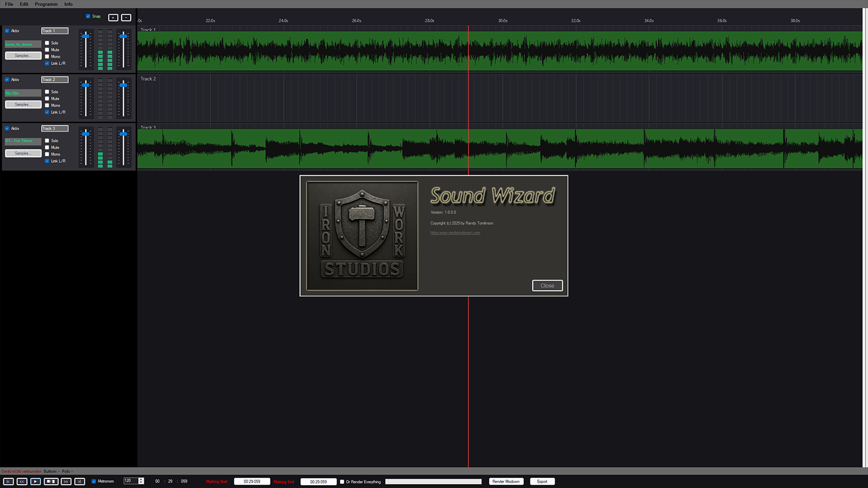The width and height of the screenshot is (868, 488).
Task: Click the Track 1 waveform at 24.0s
Action: point(283,51)
